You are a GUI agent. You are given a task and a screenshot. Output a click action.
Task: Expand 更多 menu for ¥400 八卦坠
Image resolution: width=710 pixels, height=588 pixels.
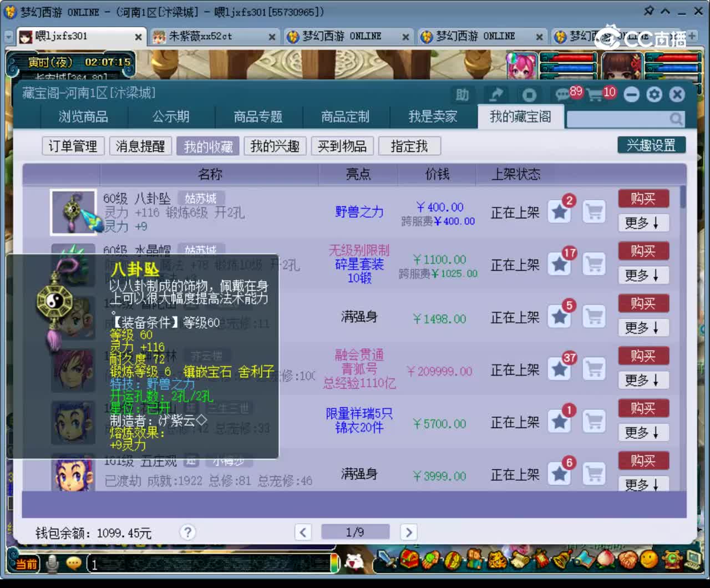643,223
